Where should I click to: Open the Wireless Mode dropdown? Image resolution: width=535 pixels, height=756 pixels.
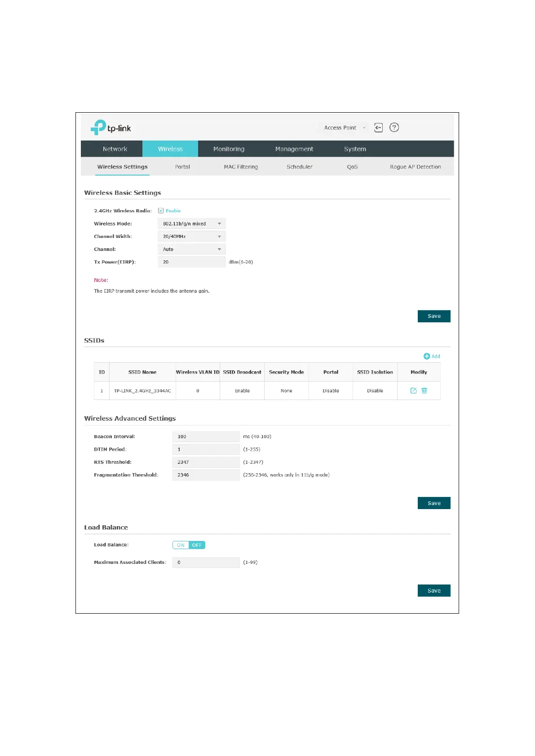191,224
